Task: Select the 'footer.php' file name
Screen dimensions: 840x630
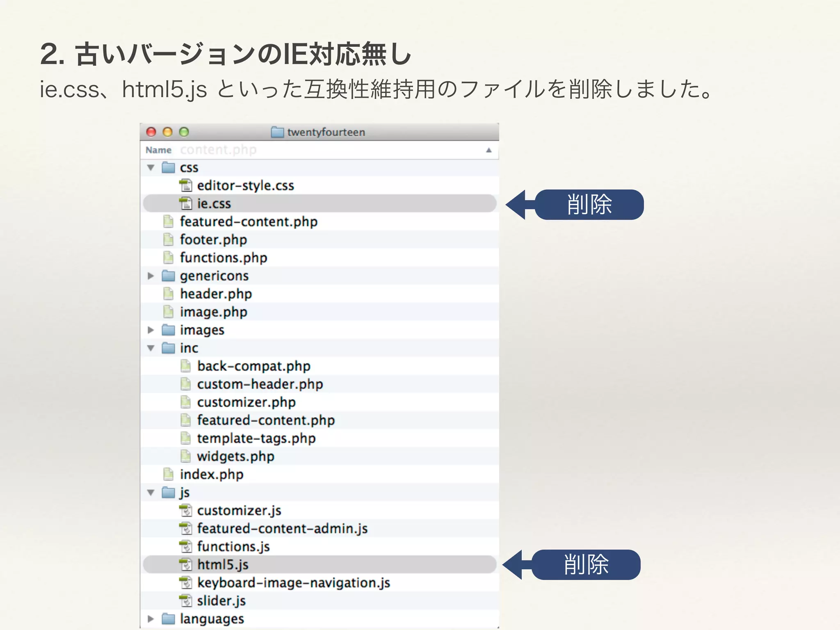Action: point(214,240)
